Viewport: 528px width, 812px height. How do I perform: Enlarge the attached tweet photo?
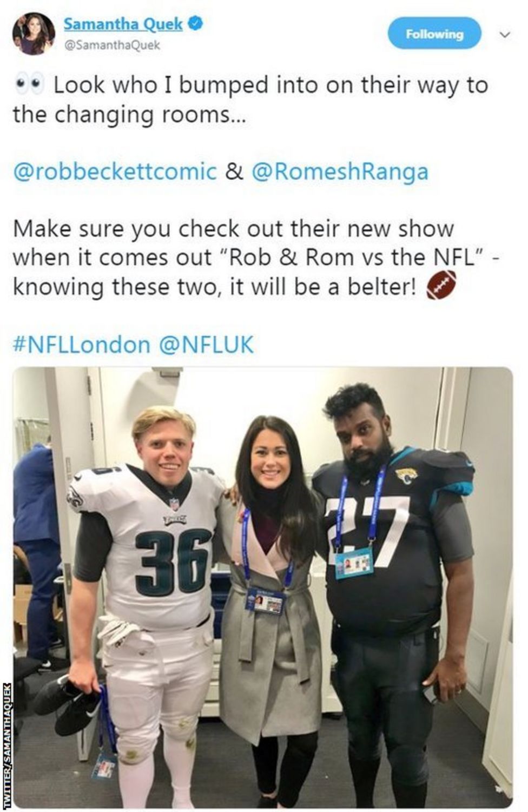click(x=262, y=587)
